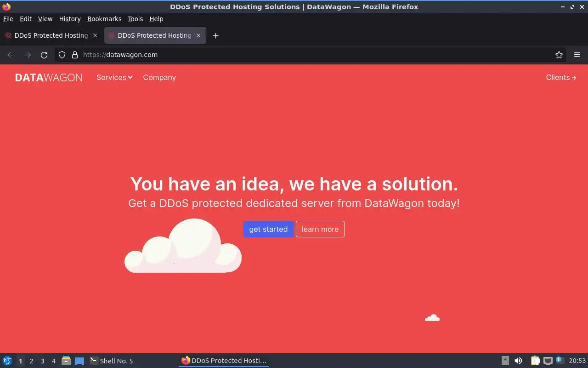View site security padlock info
Viewport: 588px width, 368px height.
tap(75, 55)
